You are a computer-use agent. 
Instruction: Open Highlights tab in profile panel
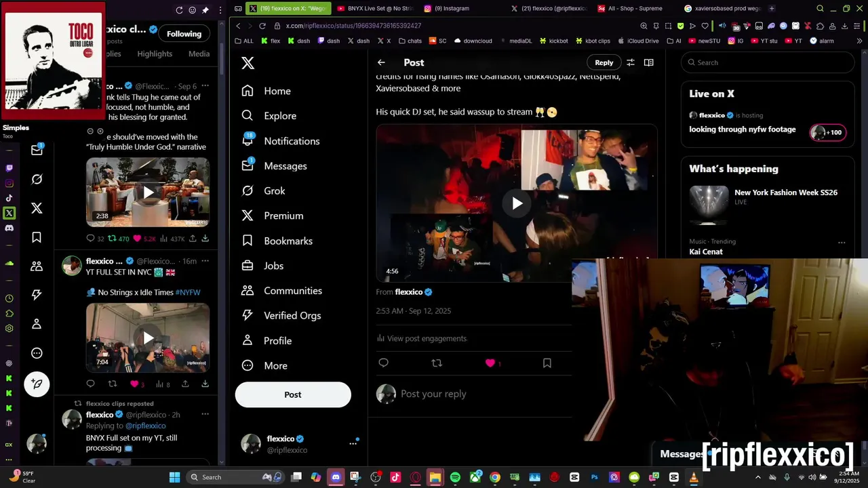[x=155, y=54]
